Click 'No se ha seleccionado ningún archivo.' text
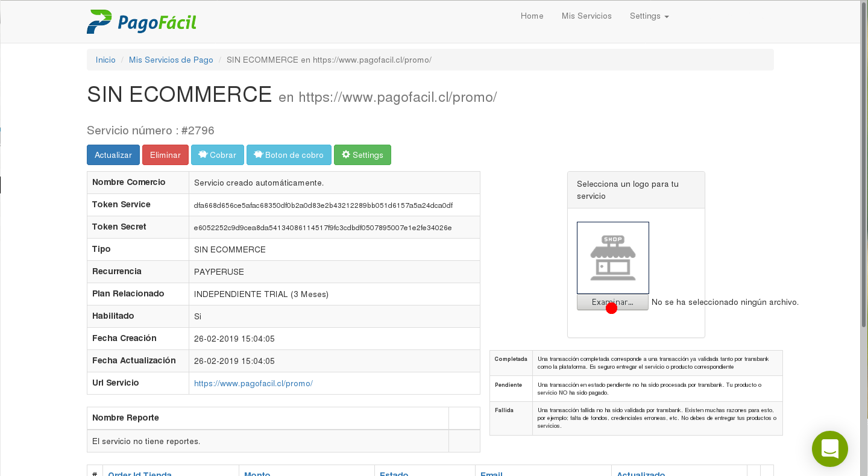 725,302
